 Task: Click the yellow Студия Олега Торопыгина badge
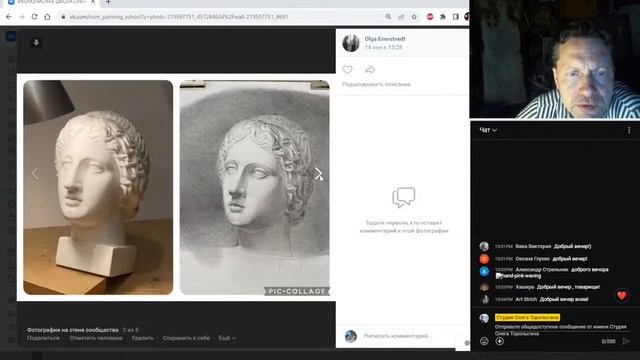(x=527, y=317)
